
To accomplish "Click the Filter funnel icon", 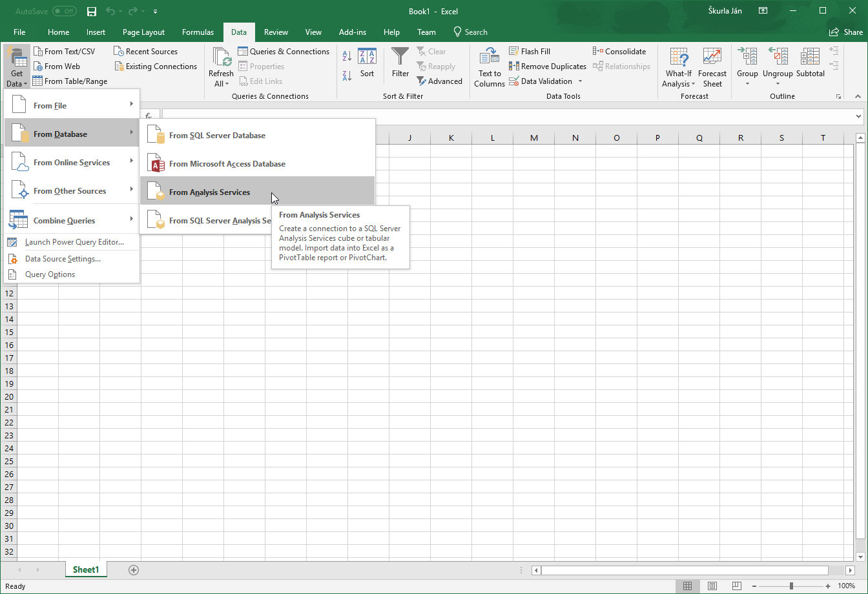I will click(400, 58).
